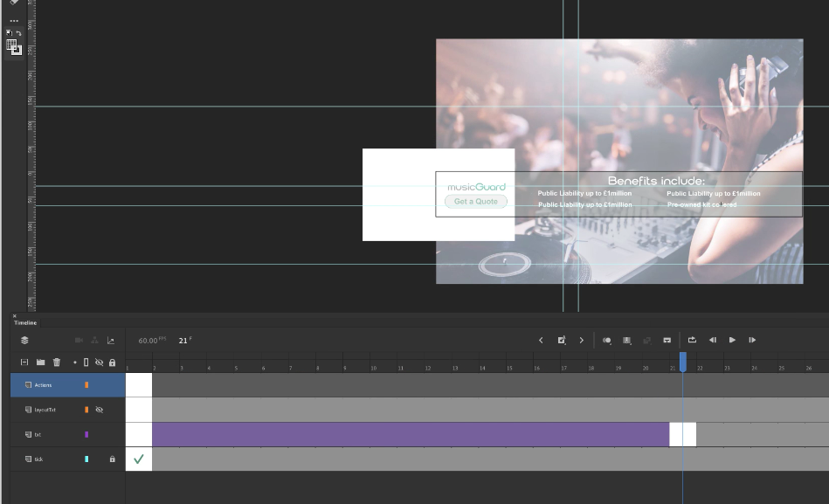
Task: Unlock the tick layer
Action: pos(114,458)
